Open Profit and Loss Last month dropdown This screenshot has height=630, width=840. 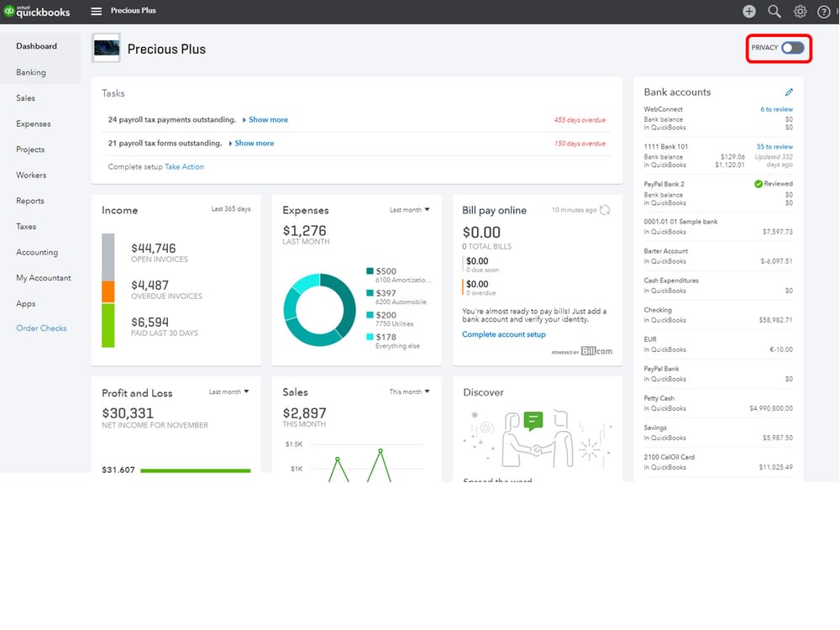click(228, 392)
